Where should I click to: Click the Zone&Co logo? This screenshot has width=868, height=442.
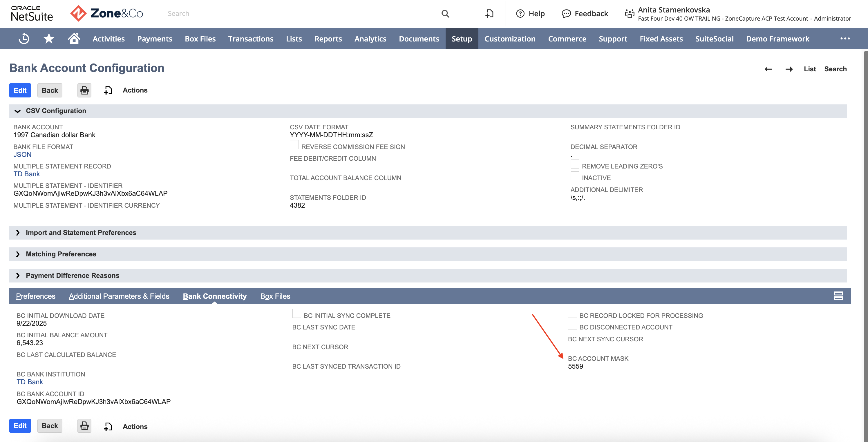(106, 13)
